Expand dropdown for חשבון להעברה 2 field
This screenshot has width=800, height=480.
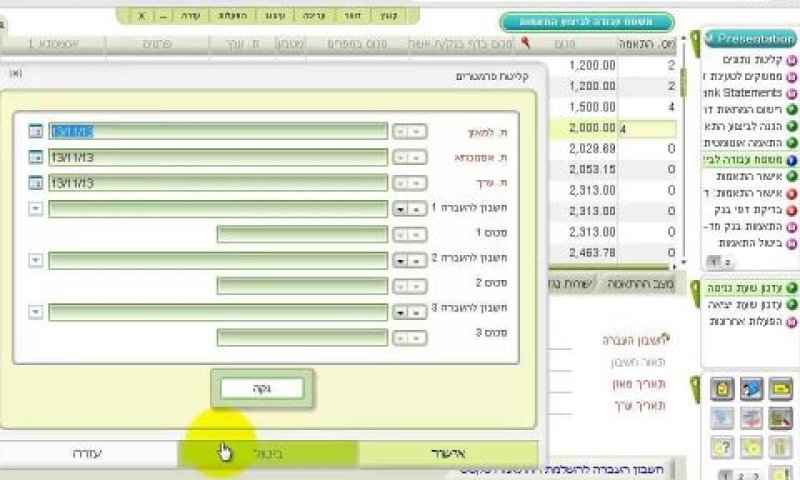36,260
